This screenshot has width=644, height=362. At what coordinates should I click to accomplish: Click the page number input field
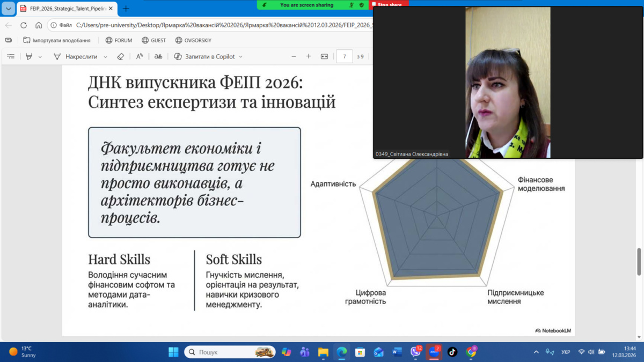(x=344, y=56)
